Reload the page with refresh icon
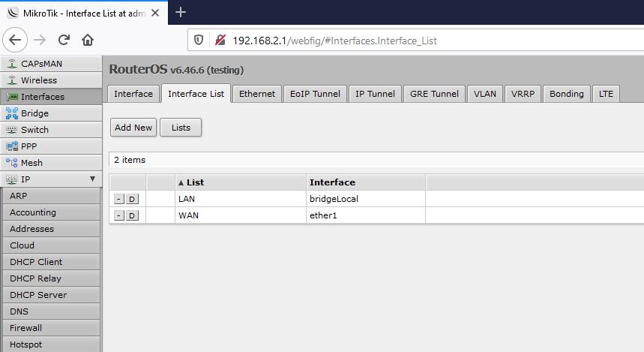 (64, 40)
